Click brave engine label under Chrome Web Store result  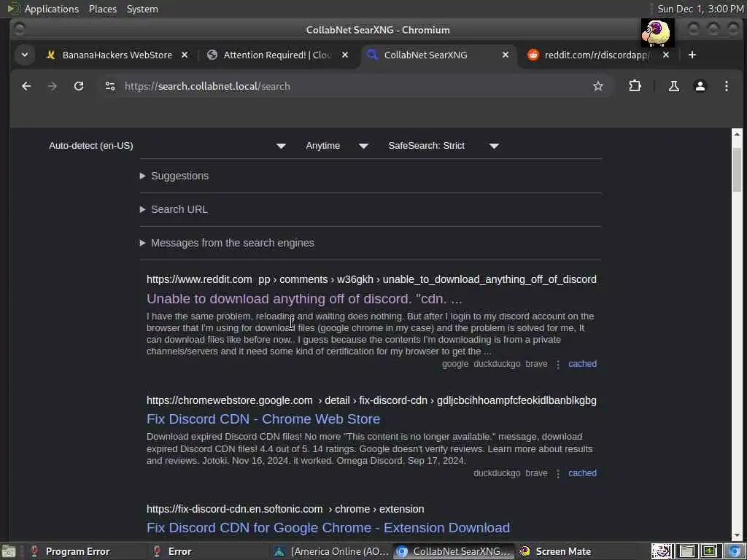coord(536,472)
